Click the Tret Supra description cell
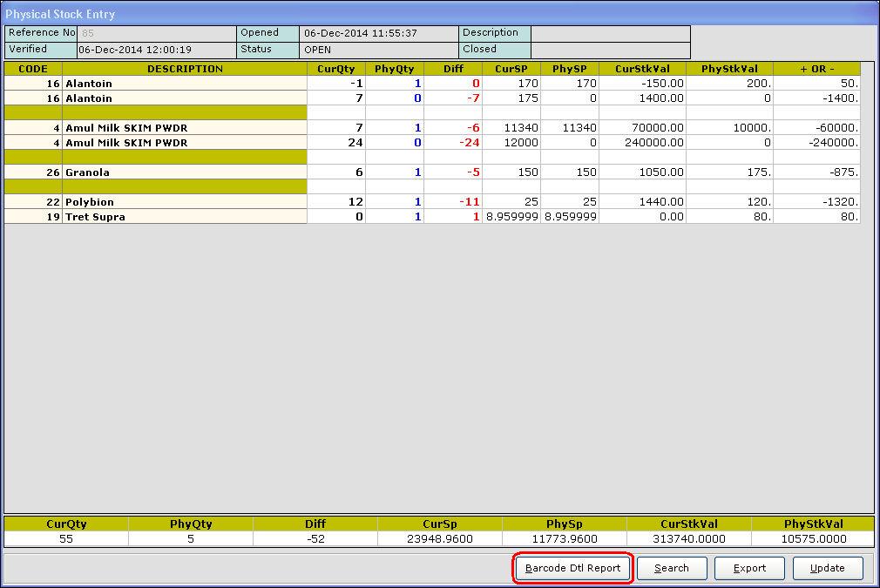The height and width of the screenshot is (588, 880). point(185,217)
